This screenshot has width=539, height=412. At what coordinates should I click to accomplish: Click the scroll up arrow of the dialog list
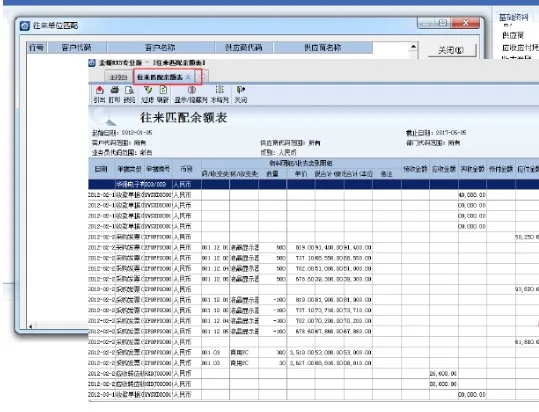point(414,46)
